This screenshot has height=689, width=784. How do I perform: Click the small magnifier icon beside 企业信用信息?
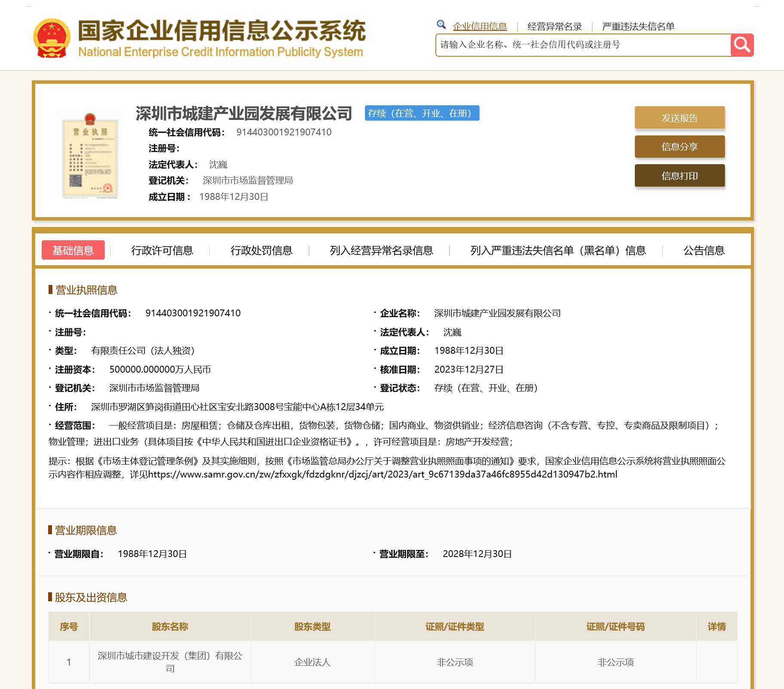point(441,24)
